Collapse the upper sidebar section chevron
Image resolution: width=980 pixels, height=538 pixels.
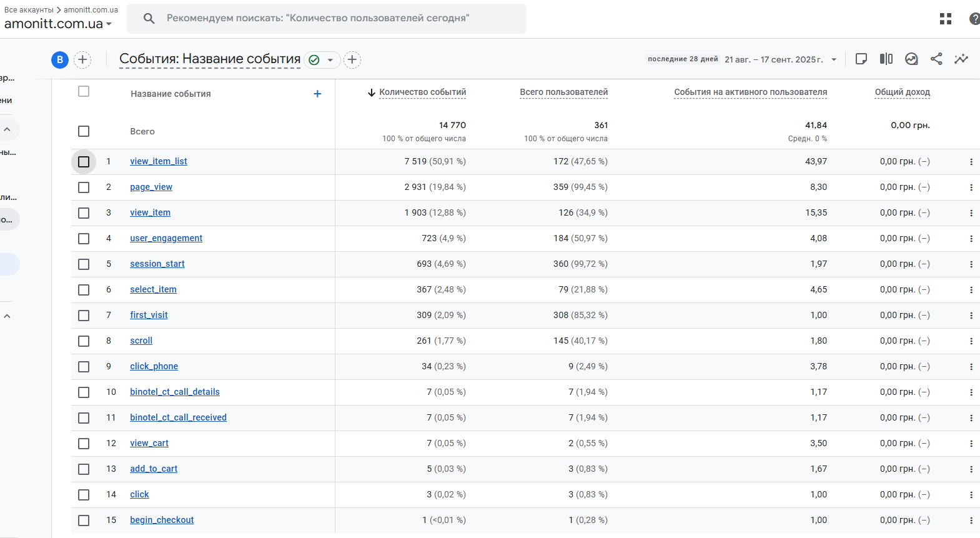point(7,129)
